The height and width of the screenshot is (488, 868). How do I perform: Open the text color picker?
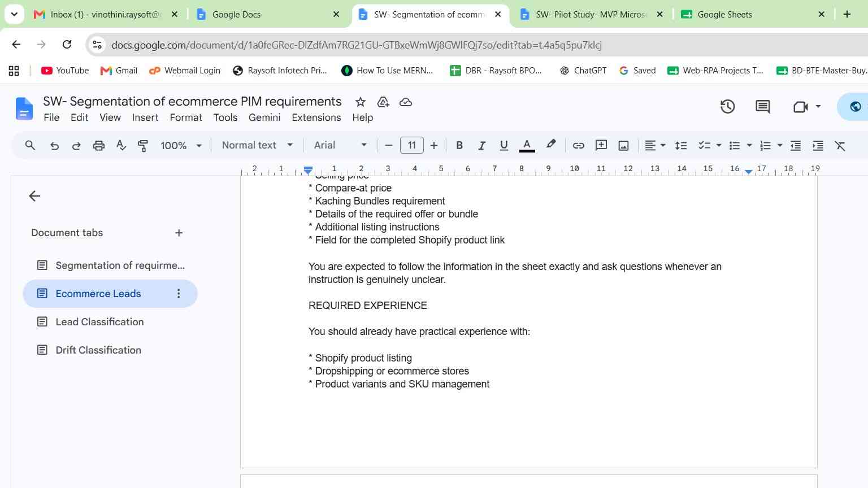[x=527, y=145]
